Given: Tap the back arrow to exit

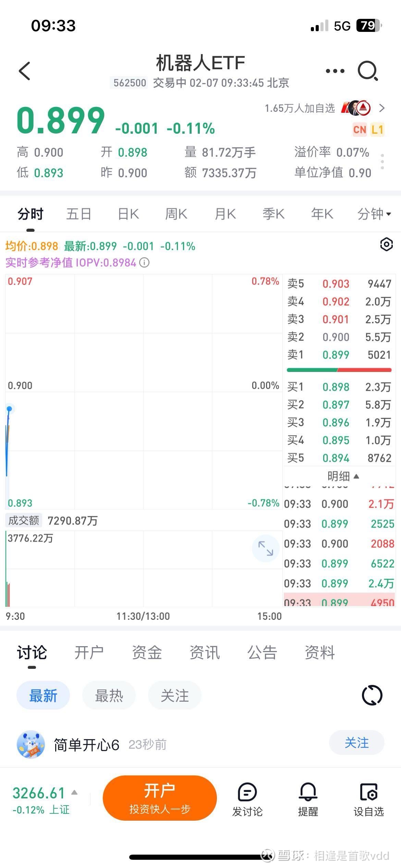Looking at the screenshot, I should [x=23, y=70].
